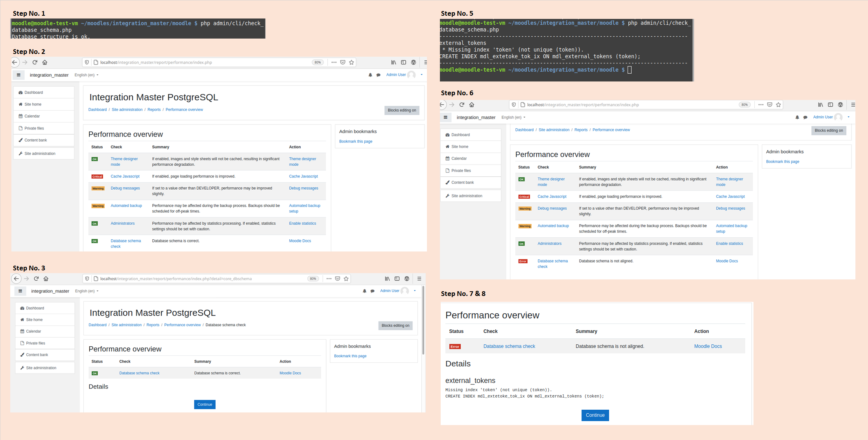The image size is (868, 440).
Task: Toggle Moodle nav drawer hamburger in Step 3
Action: (20, 291)
